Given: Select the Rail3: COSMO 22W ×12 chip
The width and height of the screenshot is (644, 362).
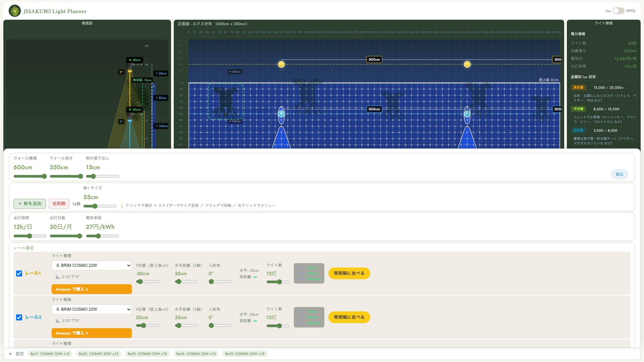Looking at the screenshot, I should coord(147,354).
